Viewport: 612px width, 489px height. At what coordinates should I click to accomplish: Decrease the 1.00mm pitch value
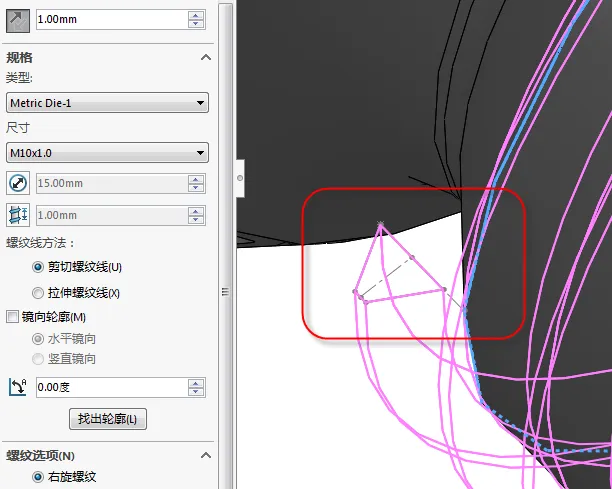click(196, 220)
